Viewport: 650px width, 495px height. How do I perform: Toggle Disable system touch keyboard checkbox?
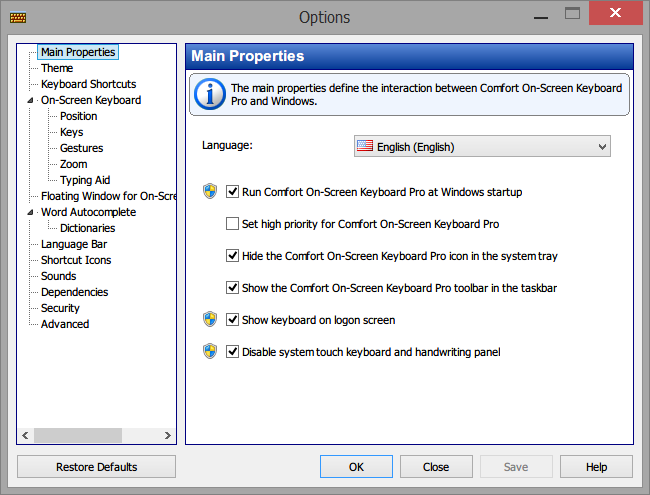(232, 352)
